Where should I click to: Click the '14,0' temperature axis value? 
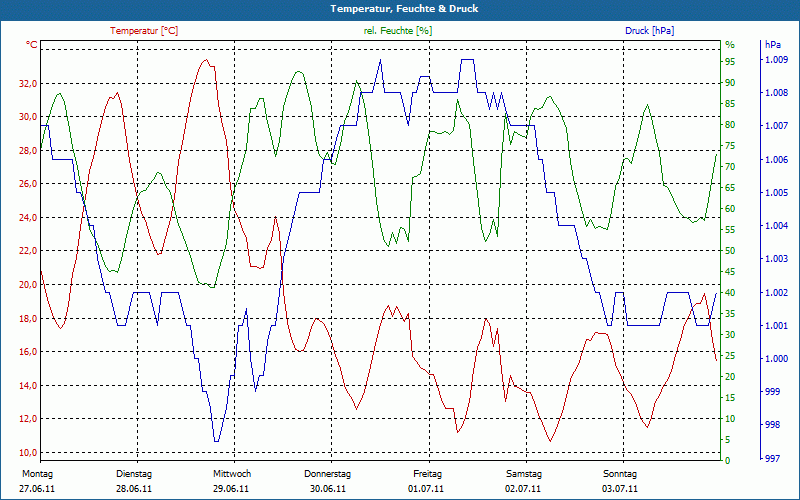[x=28, y=385]
